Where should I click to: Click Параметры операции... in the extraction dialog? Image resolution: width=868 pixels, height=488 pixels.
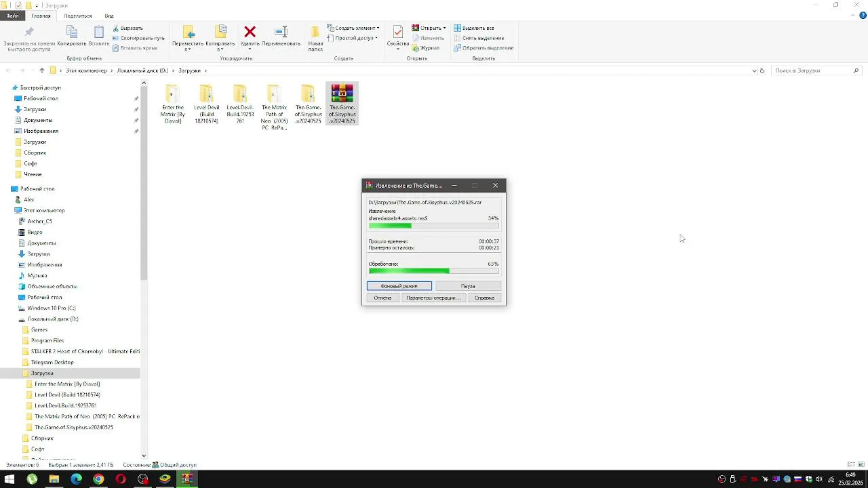pyautogui.click(x=433, y=298)
